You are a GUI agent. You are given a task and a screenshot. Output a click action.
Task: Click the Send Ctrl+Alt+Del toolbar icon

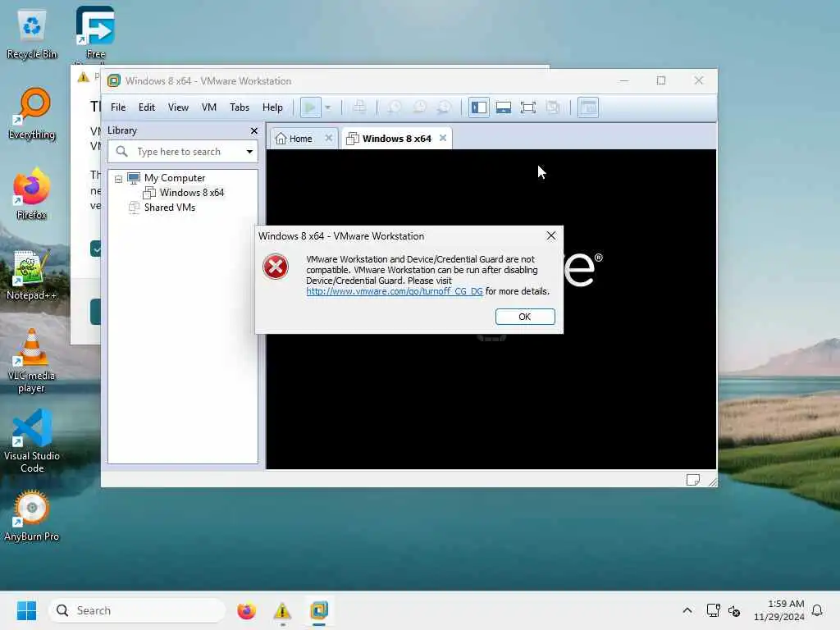(x=359, y=107)
